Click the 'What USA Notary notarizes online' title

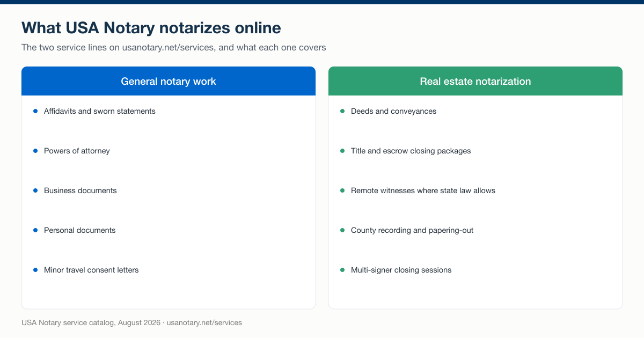[x=151, y=27]
